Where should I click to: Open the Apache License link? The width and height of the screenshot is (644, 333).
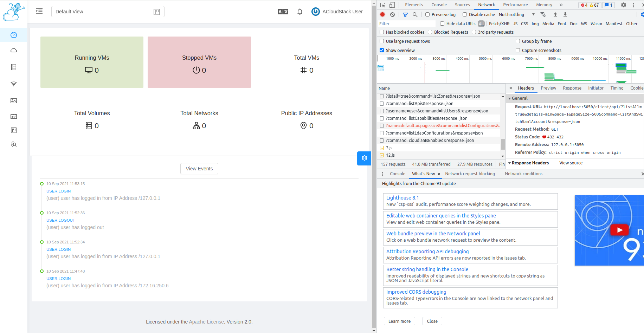[x=206, y=322]
